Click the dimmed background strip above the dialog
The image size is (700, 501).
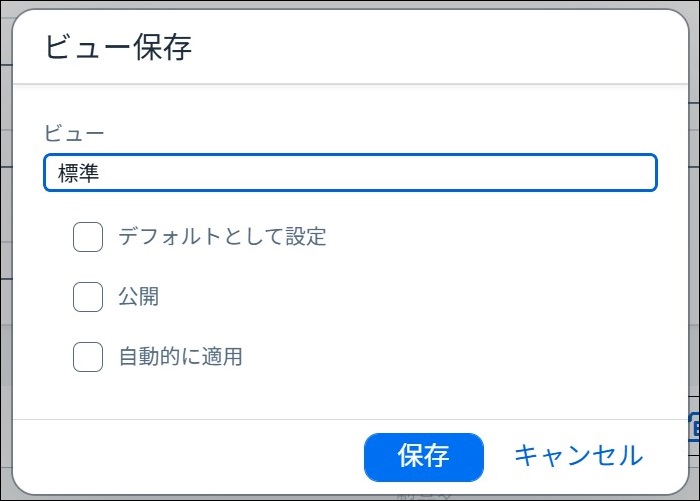point(350,4)
